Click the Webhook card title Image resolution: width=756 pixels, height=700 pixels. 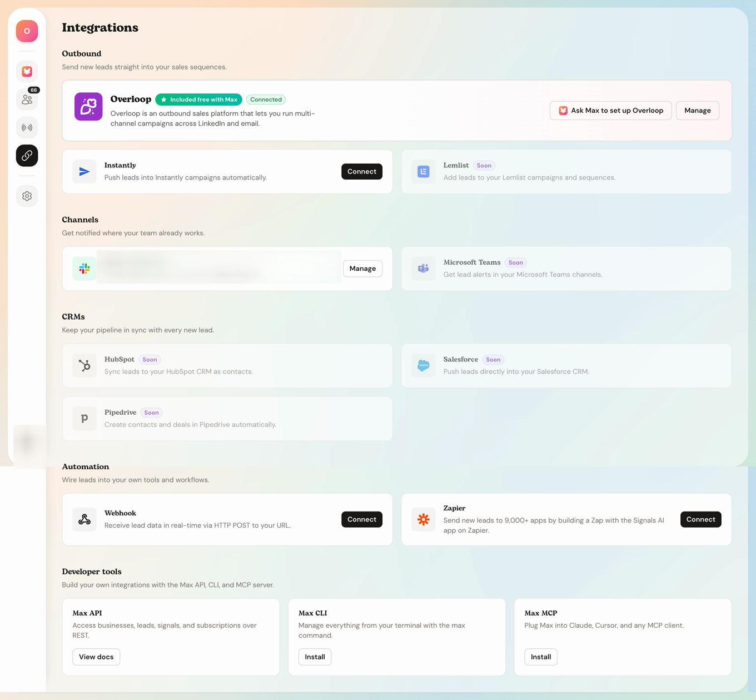coord(120,513)
